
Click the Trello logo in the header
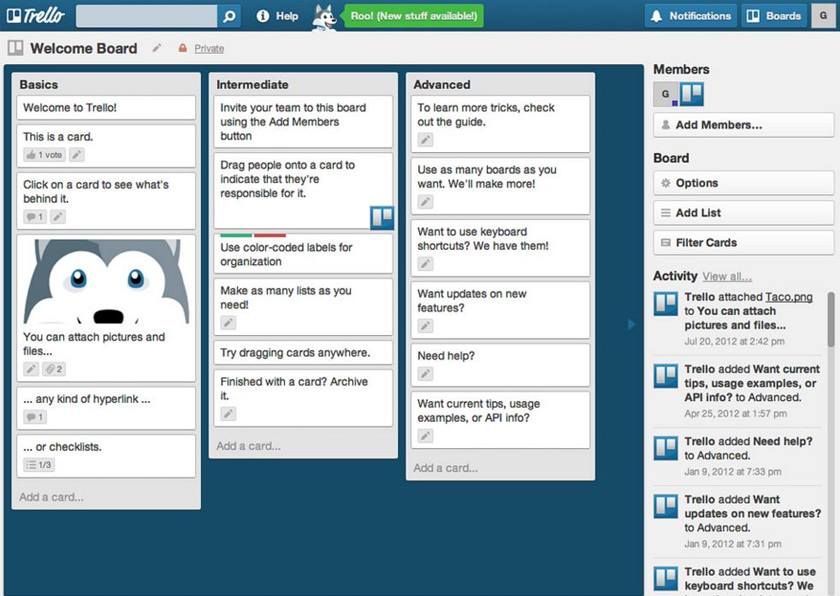tap(36, 16)
